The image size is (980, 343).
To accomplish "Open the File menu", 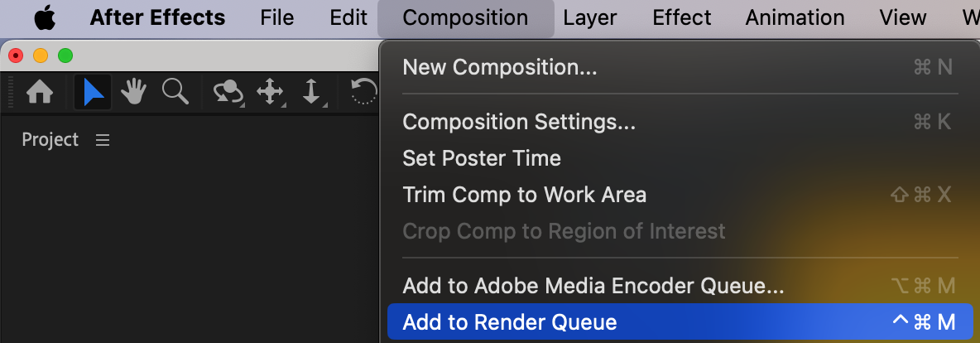I will [276, 17].
